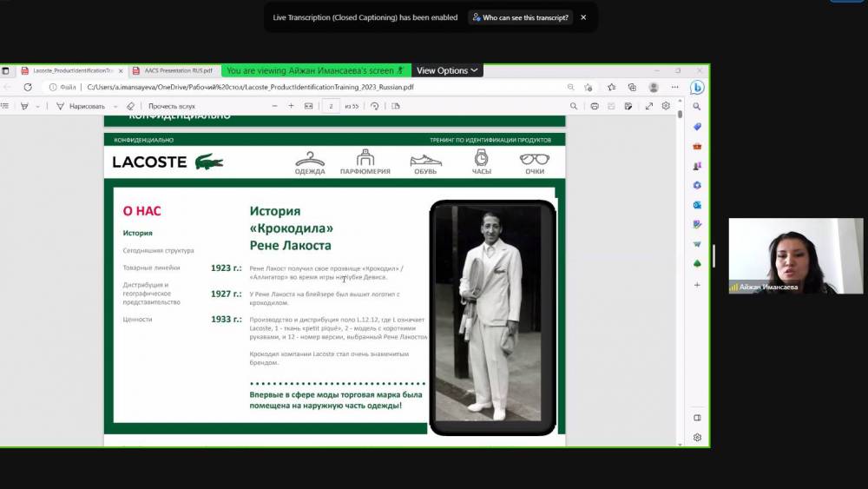The height and width of the screenshot is (489, 868).
Task: Zoom in on the PDF with plus
Action: coord(291,106)
